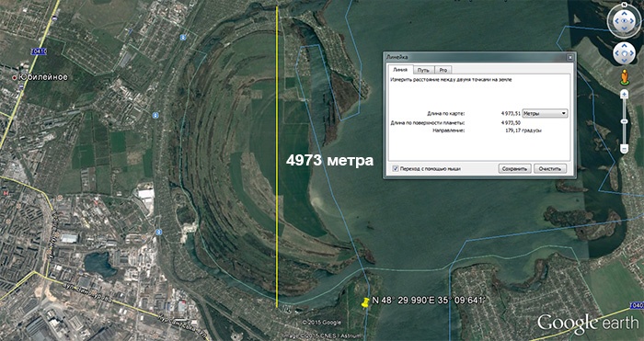Open the Метры units dropdown
This screenshot has height=341, width=644.
pyautogui.click(x=545, y=113)
